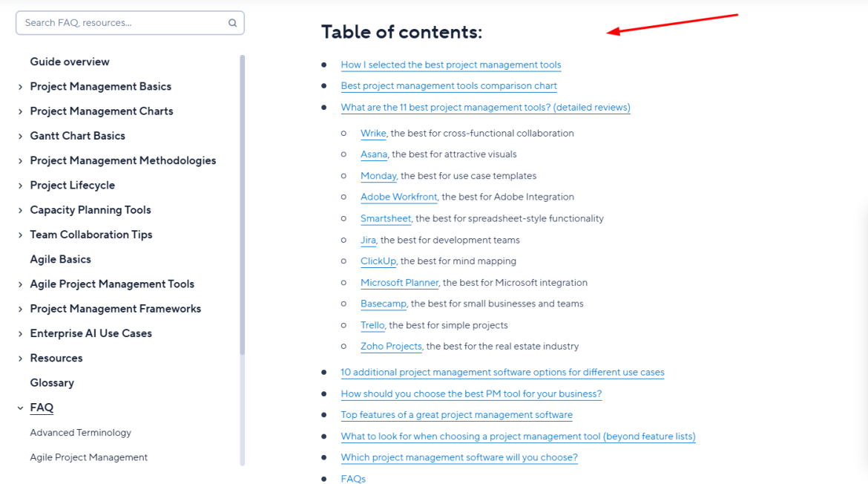Open the FAQs table of contents link
This screenshot has height=484, width=868.
click(353, 479)
